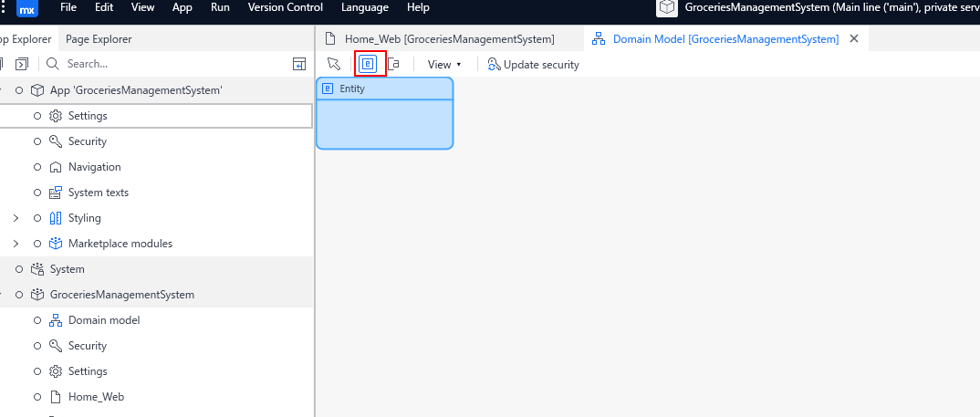The height and width of the screenshot is (417, 980).
Task: Click the System module lock icon
Action: pyautogui.click(x=37, y=269)
